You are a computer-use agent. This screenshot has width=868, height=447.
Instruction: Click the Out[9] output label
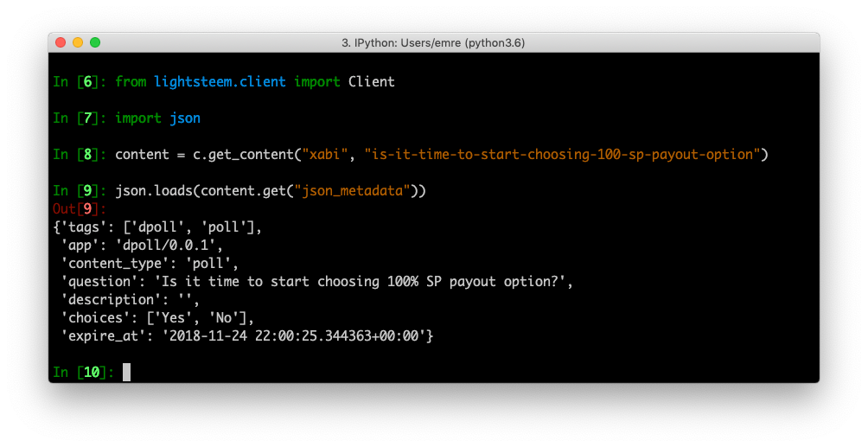[x=80, y=209]
